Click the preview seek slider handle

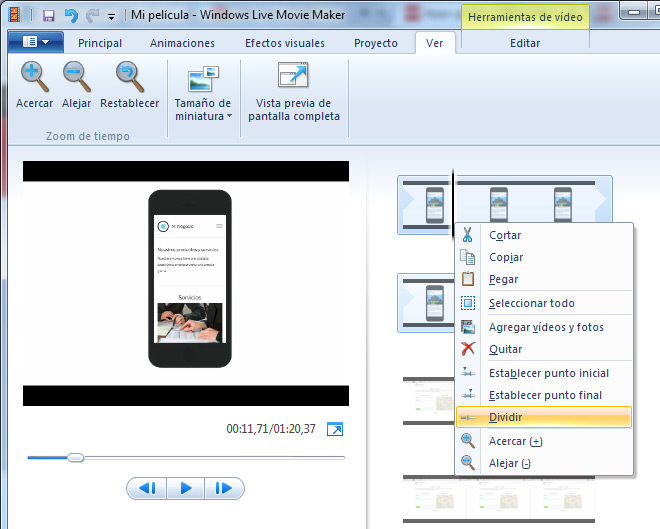pos(75,457)
